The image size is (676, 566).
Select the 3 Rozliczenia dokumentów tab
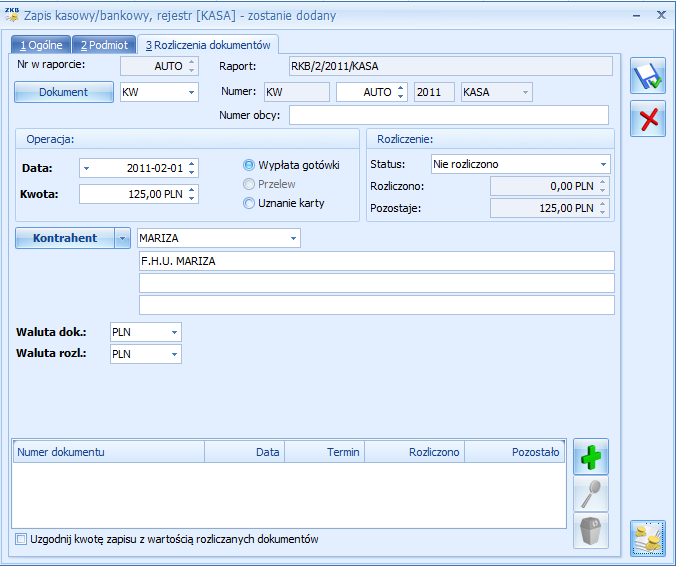[208, 45]
